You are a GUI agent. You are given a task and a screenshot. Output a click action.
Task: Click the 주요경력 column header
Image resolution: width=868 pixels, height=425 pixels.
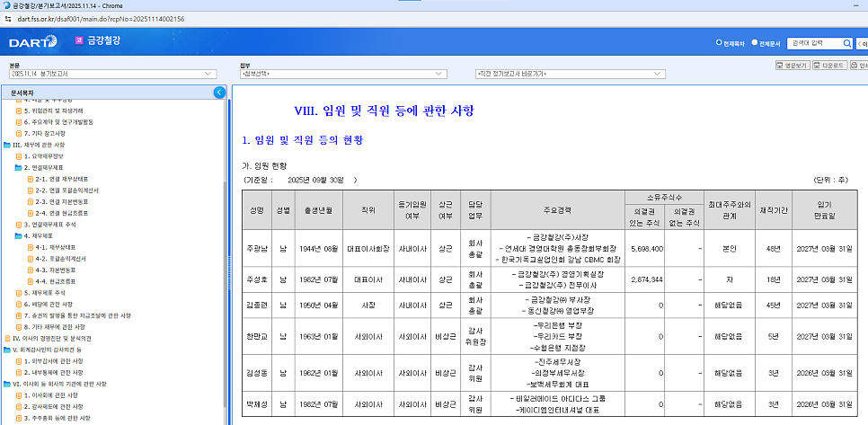pos(558,209)
